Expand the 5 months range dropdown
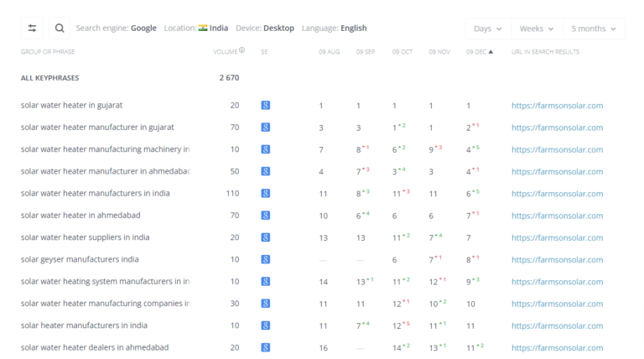 click(x=594, y=29)
